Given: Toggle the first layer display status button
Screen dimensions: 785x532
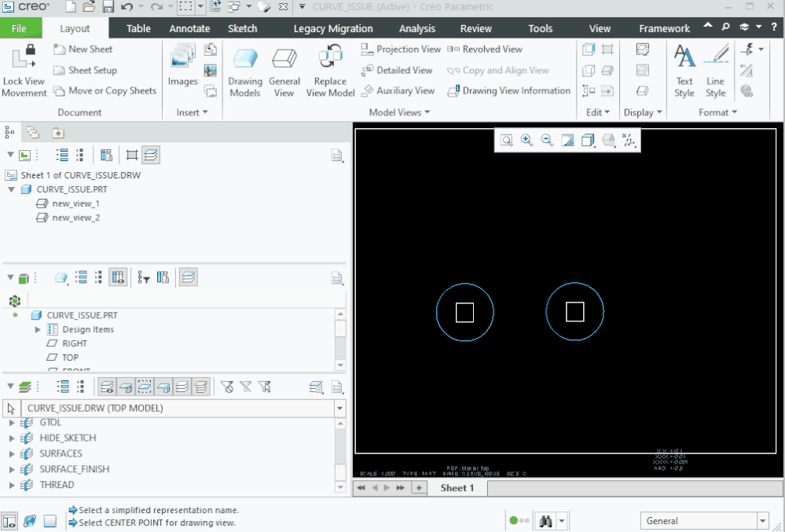Looking at the screenshot, I should point(107,387).
